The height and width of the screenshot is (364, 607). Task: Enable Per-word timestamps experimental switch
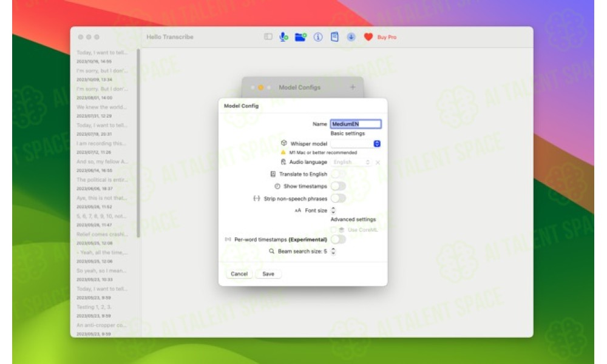(338, 240)
